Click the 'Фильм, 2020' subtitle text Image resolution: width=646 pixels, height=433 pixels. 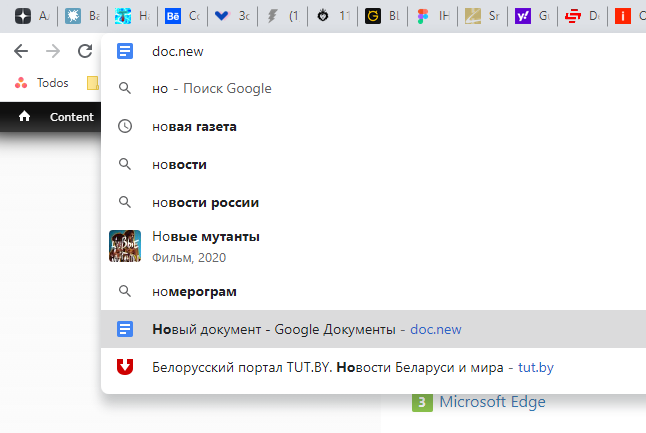(189, 258)
